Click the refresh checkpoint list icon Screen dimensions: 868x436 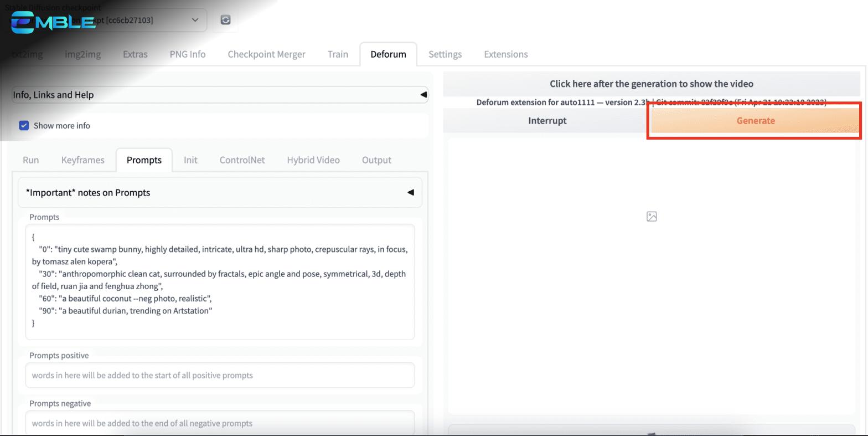pyautogui.click(x=225, y=20)
